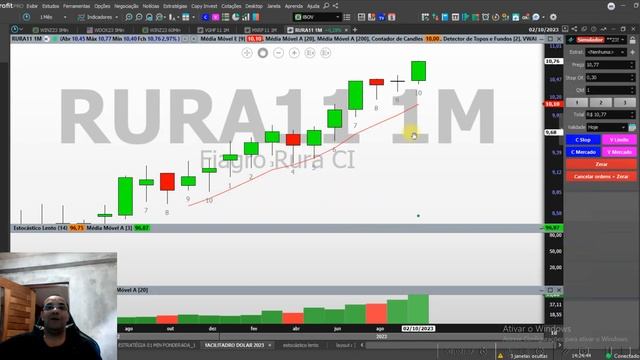This screenshot has height=360, width=640.
Task: Open the IBOV symbol dropdown
Action: 317,17
